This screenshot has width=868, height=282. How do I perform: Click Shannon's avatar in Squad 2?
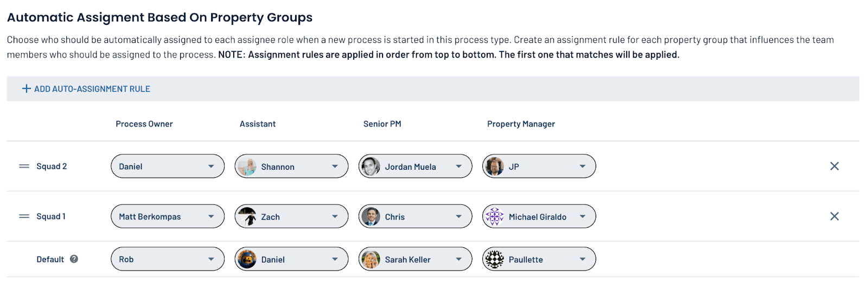(247, 166)
